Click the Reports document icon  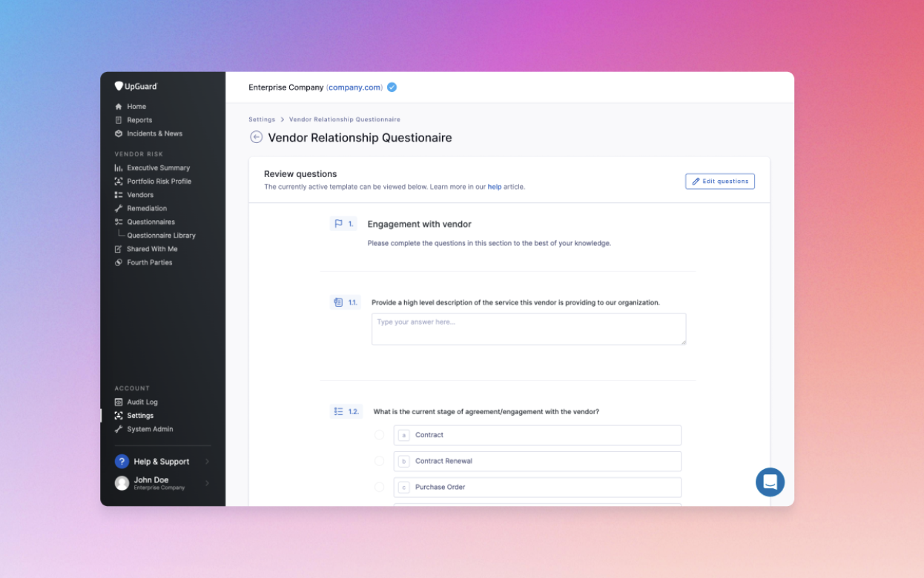[x=119, y=120]
